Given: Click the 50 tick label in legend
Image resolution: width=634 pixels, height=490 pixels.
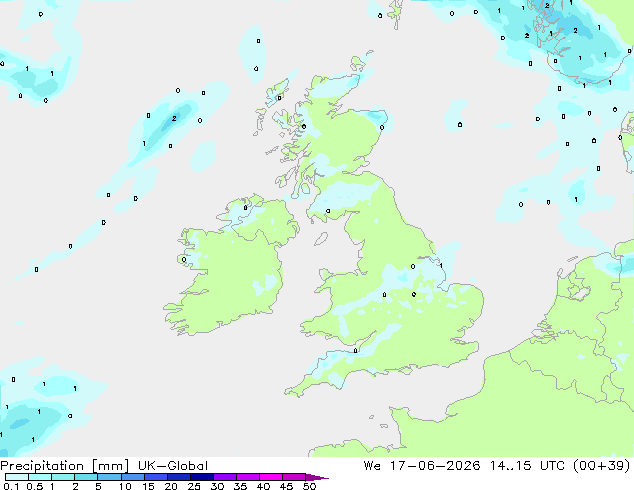Looking at the screenshot, I should pos(310,486).
